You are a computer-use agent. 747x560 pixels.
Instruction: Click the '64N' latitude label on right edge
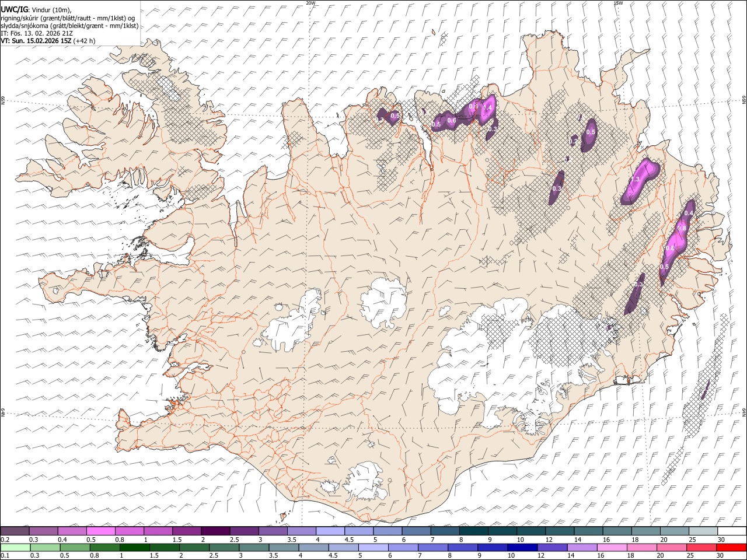[x=744, y=411]
